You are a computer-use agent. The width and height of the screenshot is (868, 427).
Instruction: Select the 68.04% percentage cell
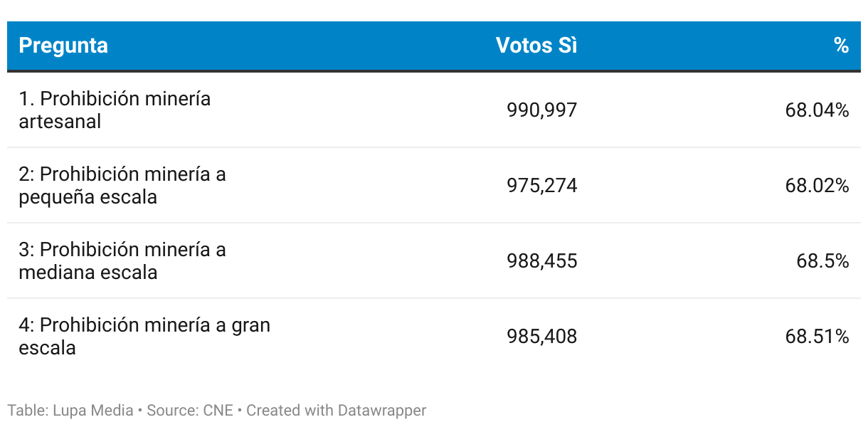[x=817, y=110]
